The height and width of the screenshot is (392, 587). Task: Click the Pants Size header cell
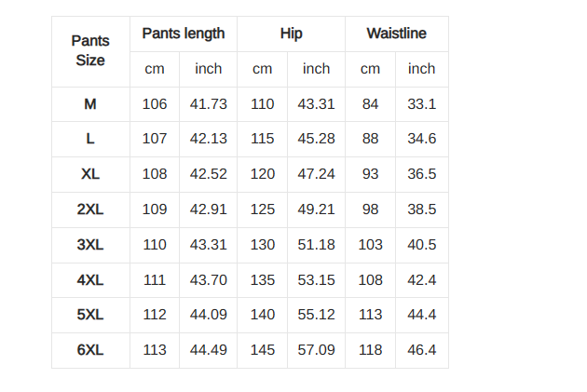(90, 51)
